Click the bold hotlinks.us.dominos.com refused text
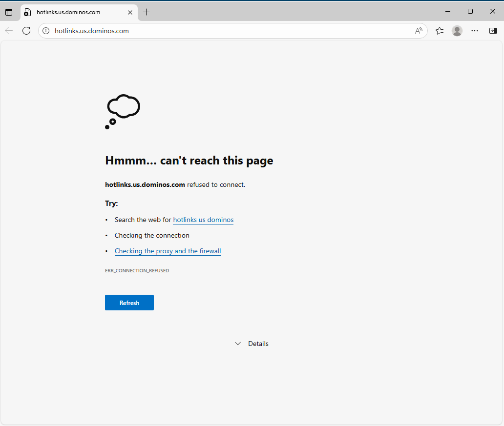The width and height of the screenshot is (504, 426). [x=145, y=185]
